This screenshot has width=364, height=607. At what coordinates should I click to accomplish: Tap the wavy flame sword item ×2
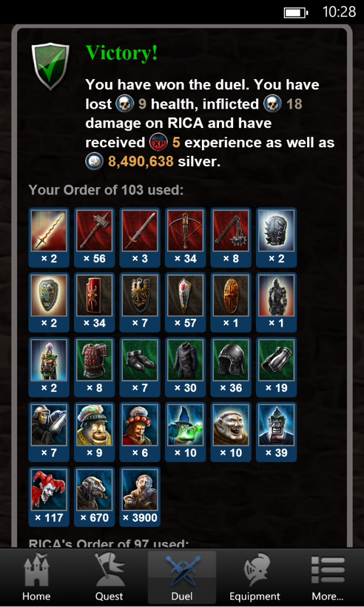[x=49, y=237]
